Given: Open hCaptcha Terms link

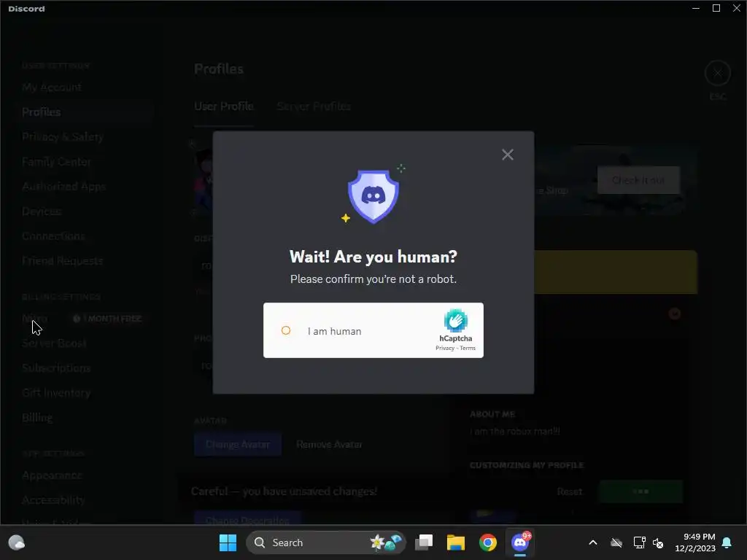Looking at the screenshot, I should click(468, 348).
